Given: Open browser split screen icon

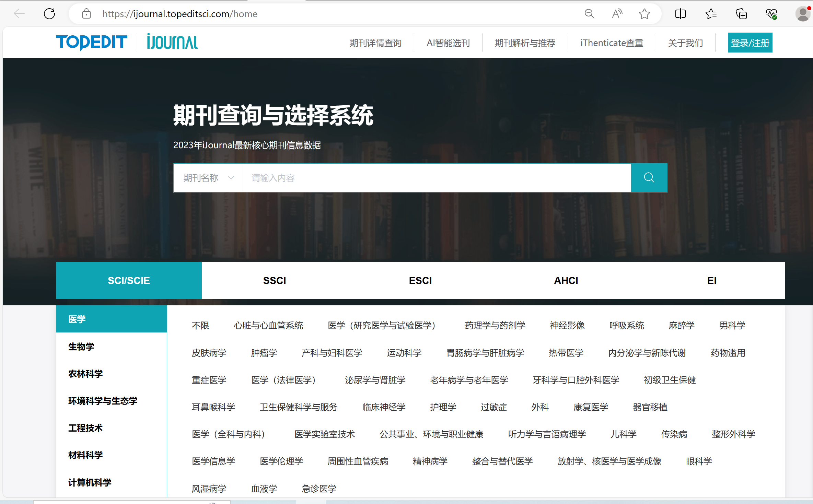Looking at the screenshot, I should [x=680, y=14].
